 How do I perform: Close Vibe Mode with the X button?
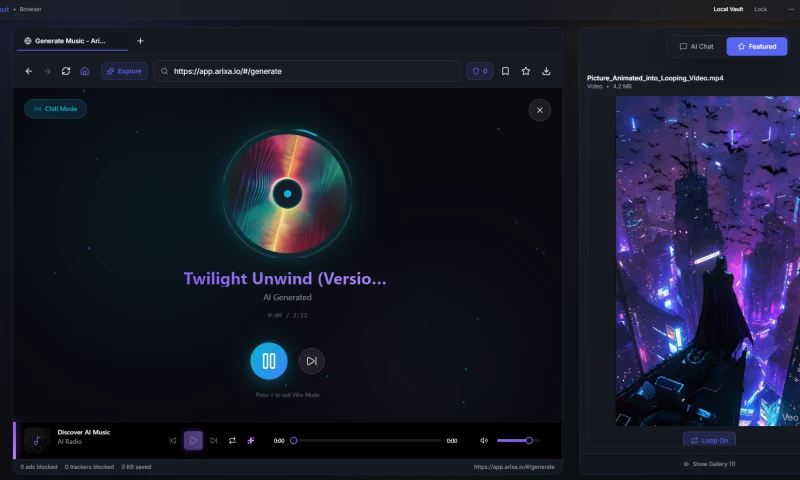(539, 110)
